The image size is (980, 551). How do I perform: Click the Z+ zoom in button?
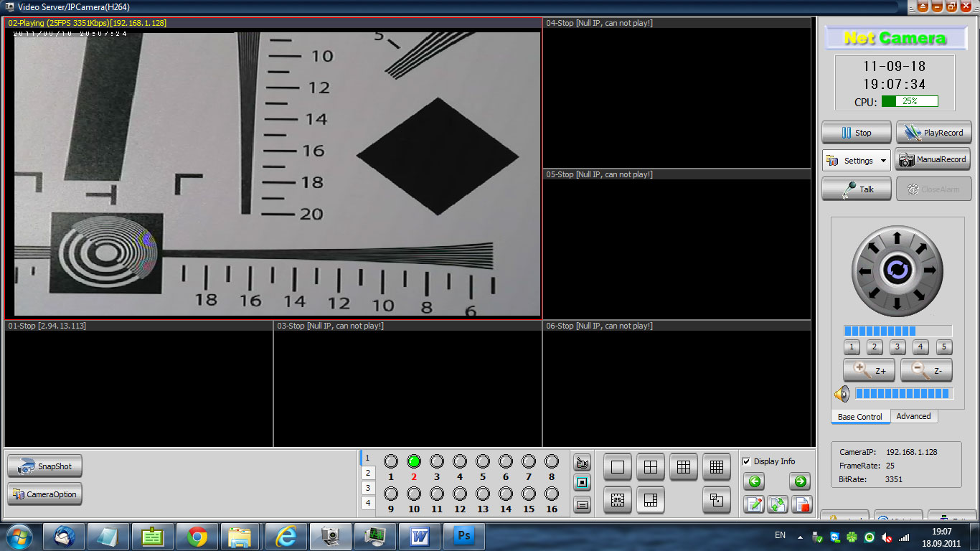click(869, 370)
